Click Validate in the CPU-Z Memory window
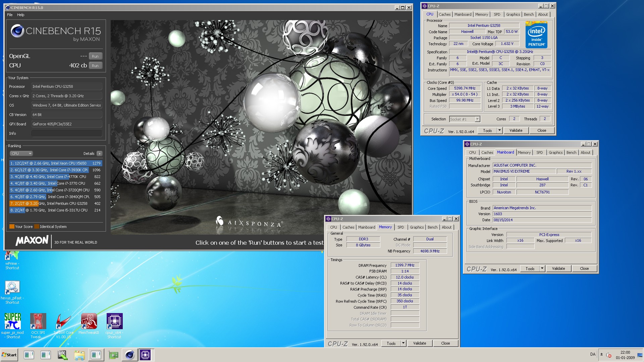Screen dimensions: 644x362 420,343
